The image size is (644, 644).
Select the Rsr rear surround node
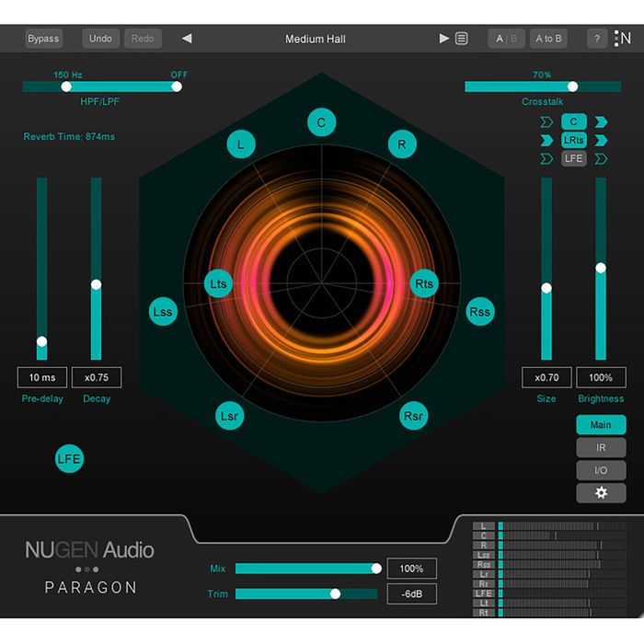(x=414, y=416)
